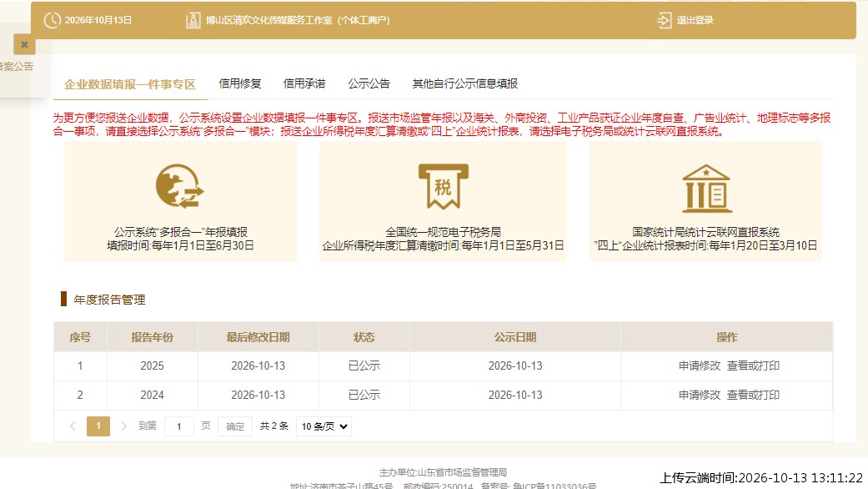Image resolution: width=868 pixels, height=489 pixels.
Task: Confirm page jump with 确定 button
Action: click(x=234, y=426)
